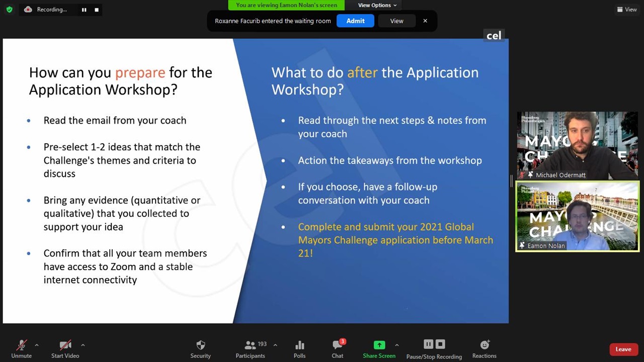Open the View Options menu

(x=377, y=5)
